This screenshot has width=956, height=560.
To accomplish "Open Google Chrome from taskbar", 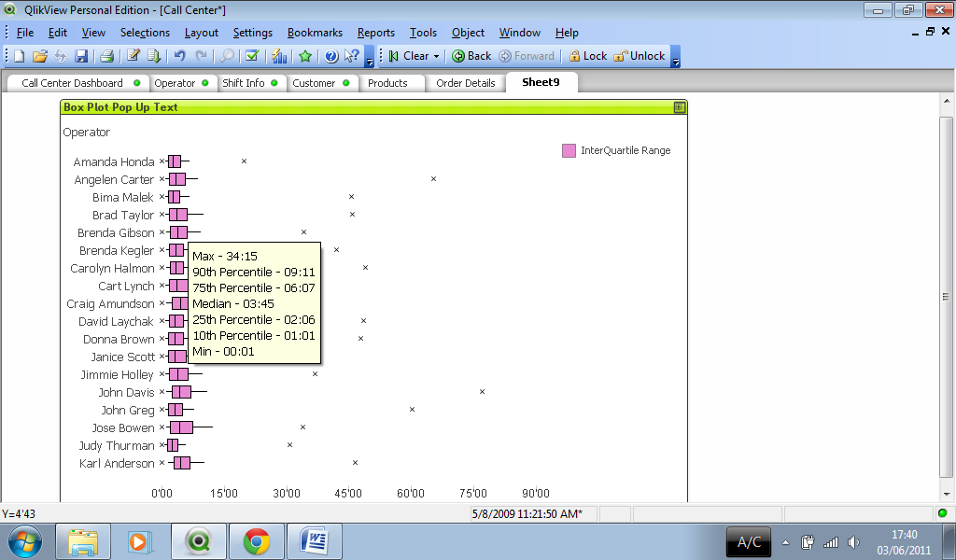I will click(257, 541).
